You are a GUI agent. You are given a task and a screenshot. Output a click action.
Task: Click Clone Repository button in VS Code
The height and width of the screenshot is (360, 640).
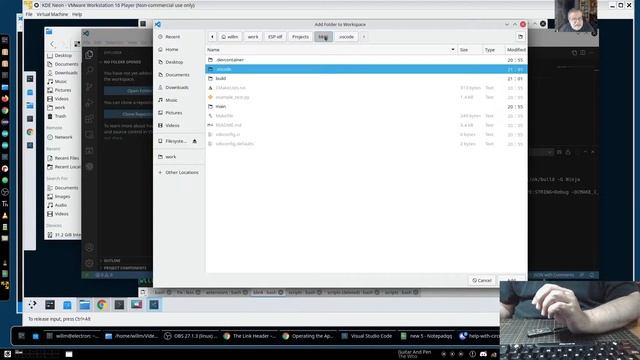(x=128, y=114)
